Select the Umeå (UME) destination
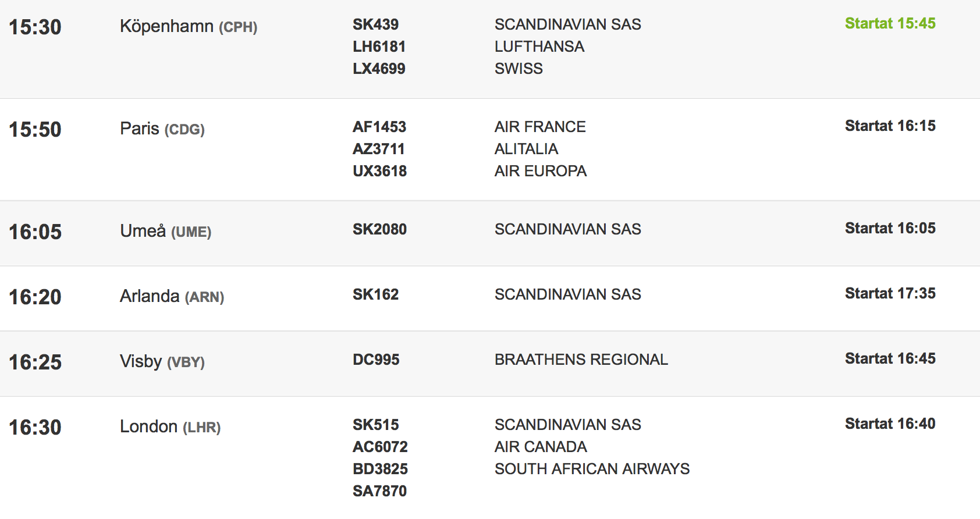The width and height of the screenshot is (980, 519). click(166, 232)
